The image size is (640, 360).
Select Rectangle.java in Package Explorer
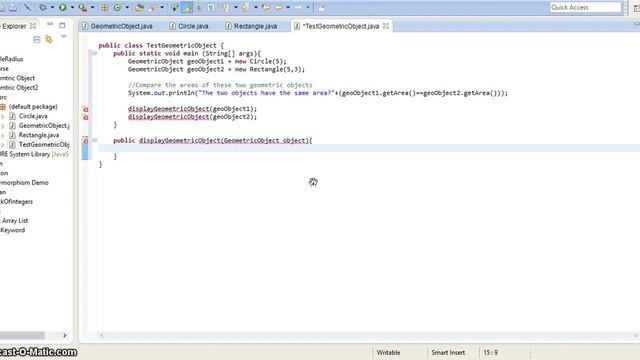[39, 135]
